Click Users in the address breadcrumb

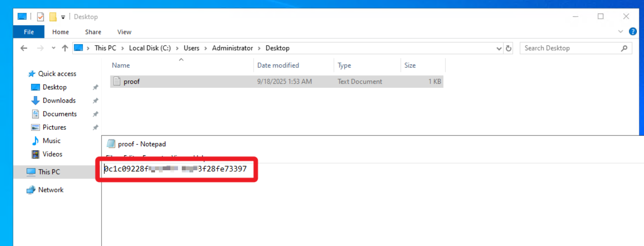pyautogui.click(x=191, y=48)
